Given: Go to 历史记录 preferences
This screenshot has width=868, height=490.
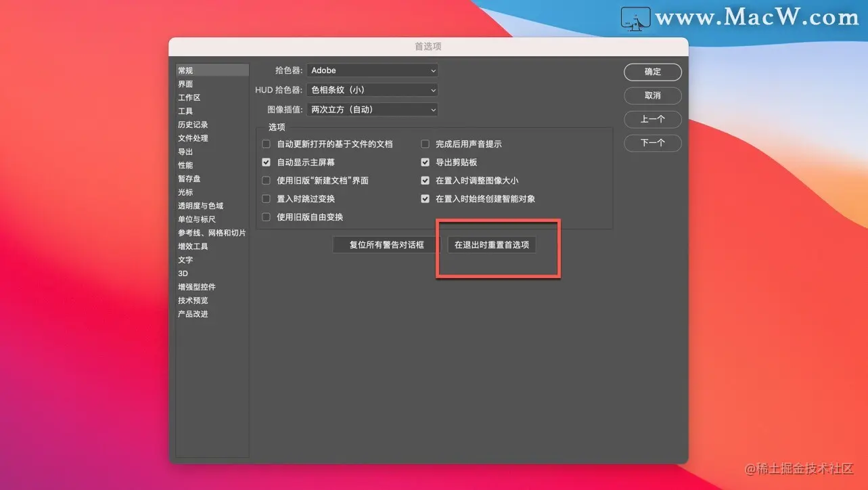Looking at the screenshot, I should [212, 125].
